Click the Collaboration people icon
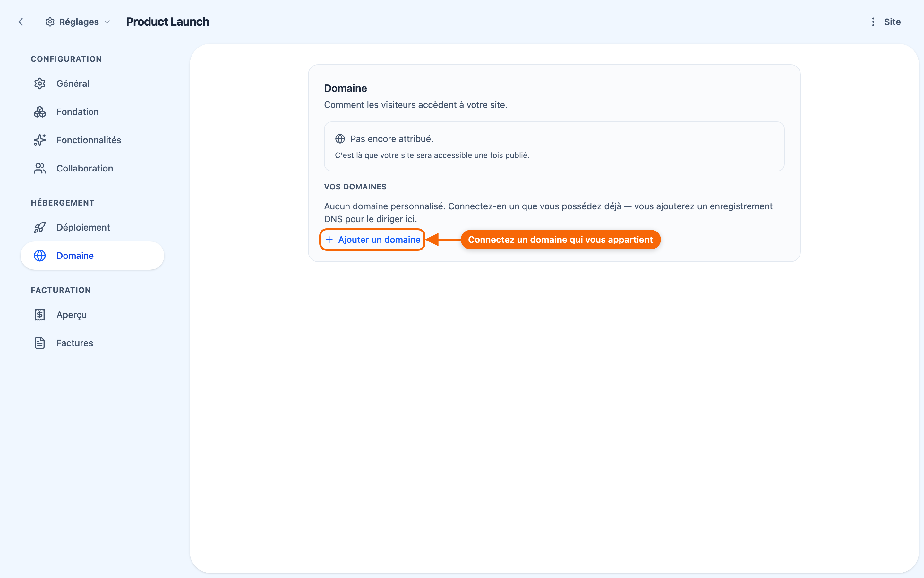Image resolution: width=924 pixels, height=578 pixels. pos(40,168)
